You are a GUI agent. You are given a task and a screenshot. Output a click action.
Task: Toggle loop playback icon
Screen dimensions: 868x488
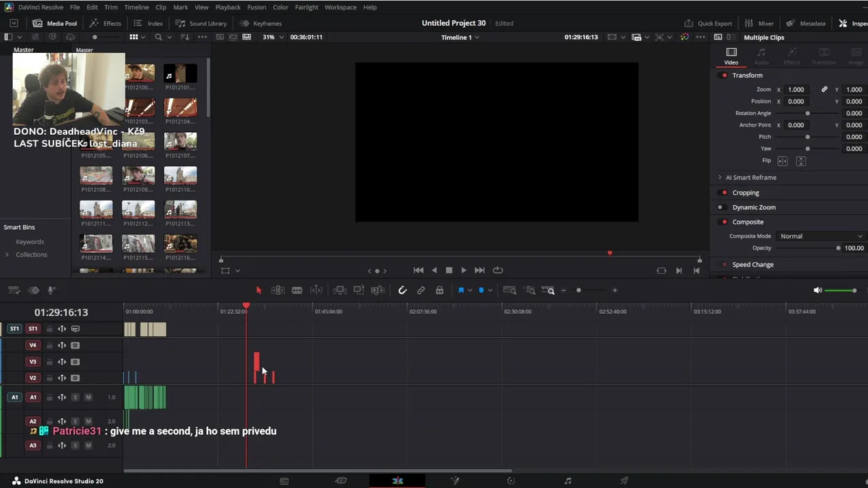point(498,270)
